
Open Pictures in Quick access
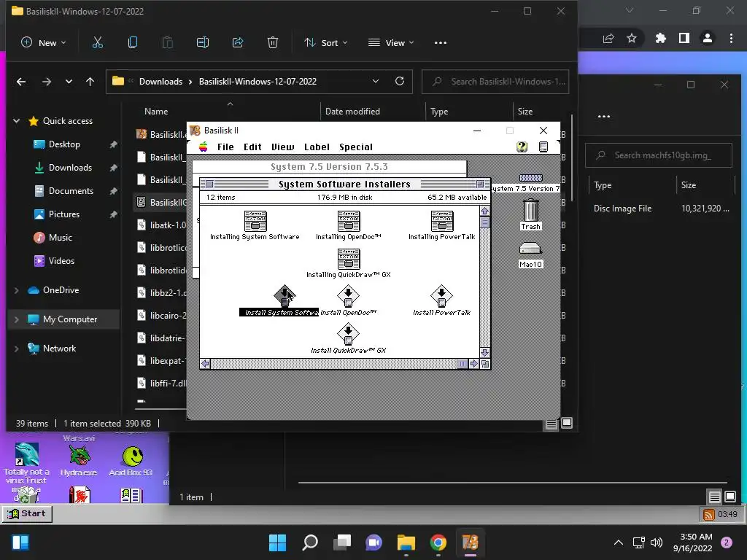(64, 214)
